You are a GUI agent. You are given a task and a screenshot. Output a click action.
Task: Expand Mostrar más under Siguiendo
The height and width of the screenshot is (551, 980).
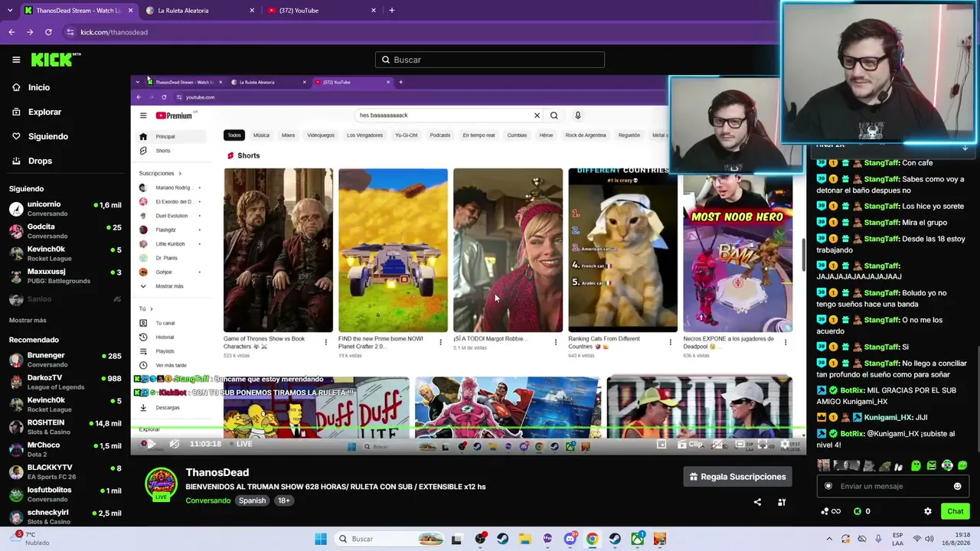click(28, 321)
